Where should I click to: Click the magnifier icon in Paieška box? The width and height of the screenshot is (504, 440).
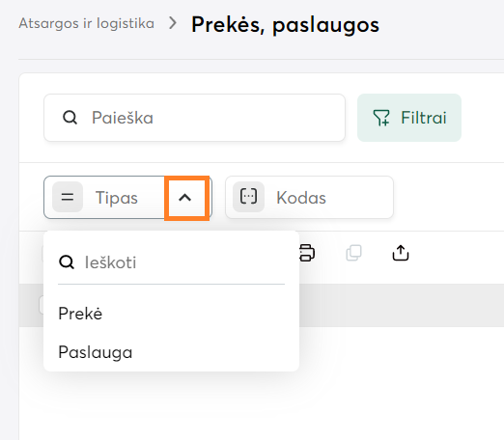click(70, 118)
